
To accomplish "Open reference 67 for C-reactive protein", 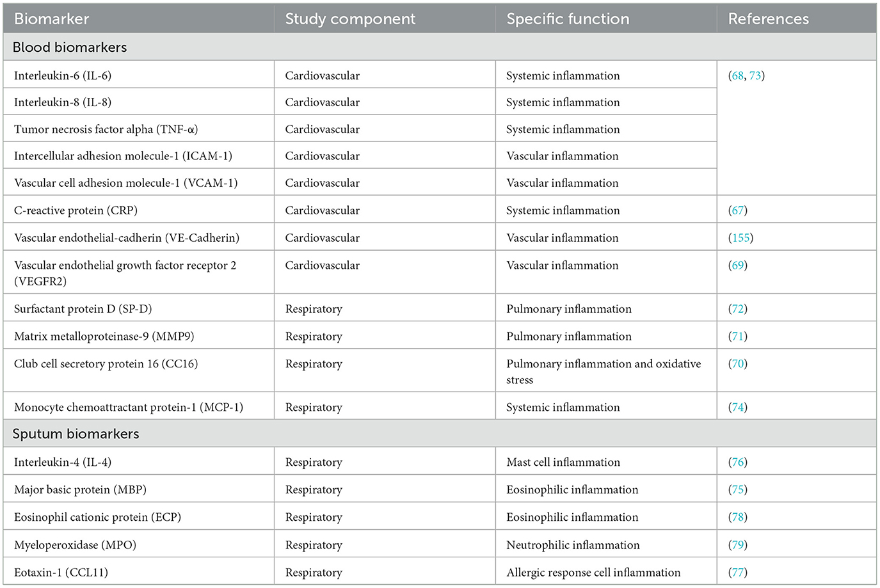I will pyautogui.click(x=738, y=211).
